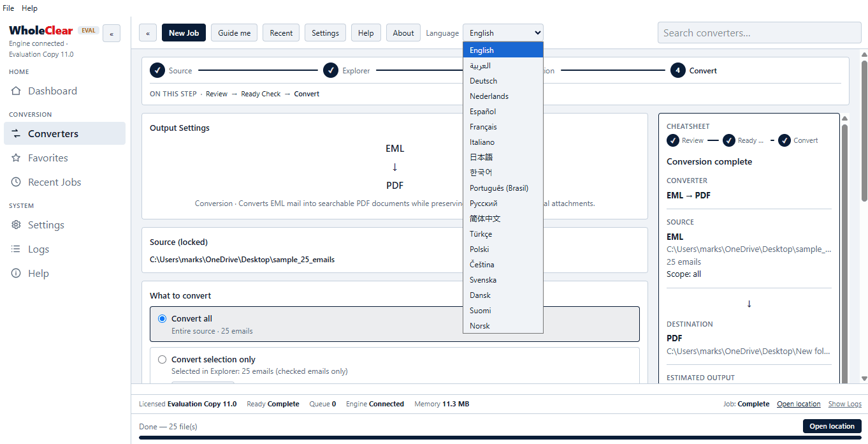
Task: Choose Suomi from the language list
Action: point(503,311)
